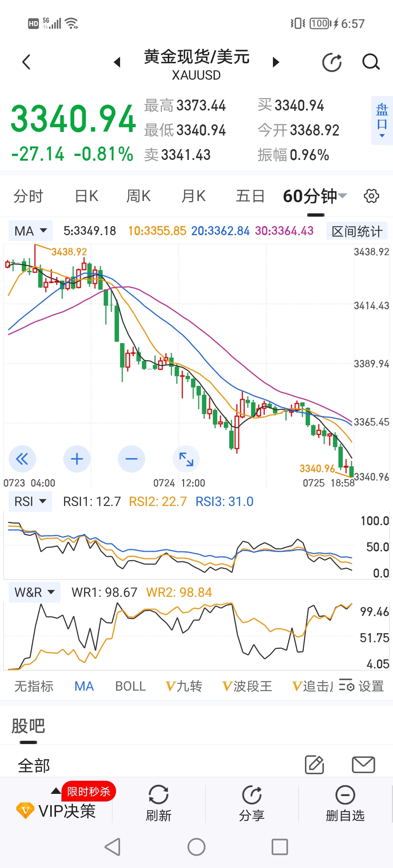Tap the WiFi status icon
Screen dimensions: 393x868
click(72, 23)
